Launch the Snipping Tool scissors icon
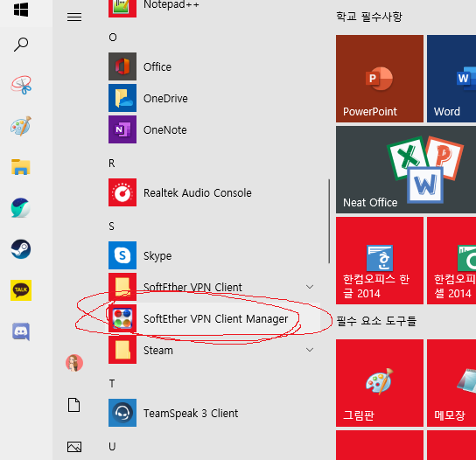The image size is (476, 460). [x=21, y=85]
